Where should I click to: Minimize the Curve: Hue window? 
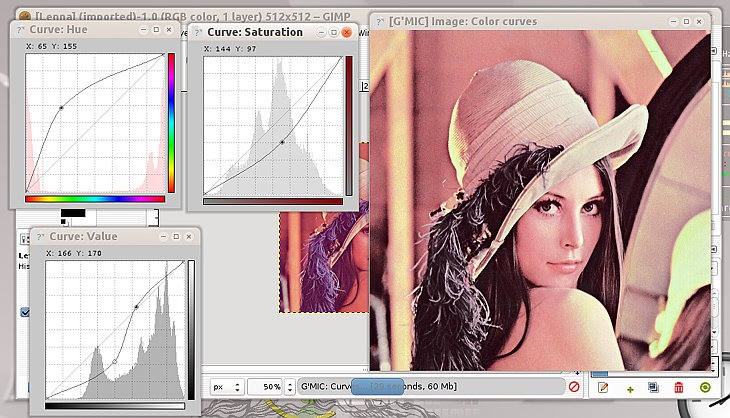pos(143,29)
